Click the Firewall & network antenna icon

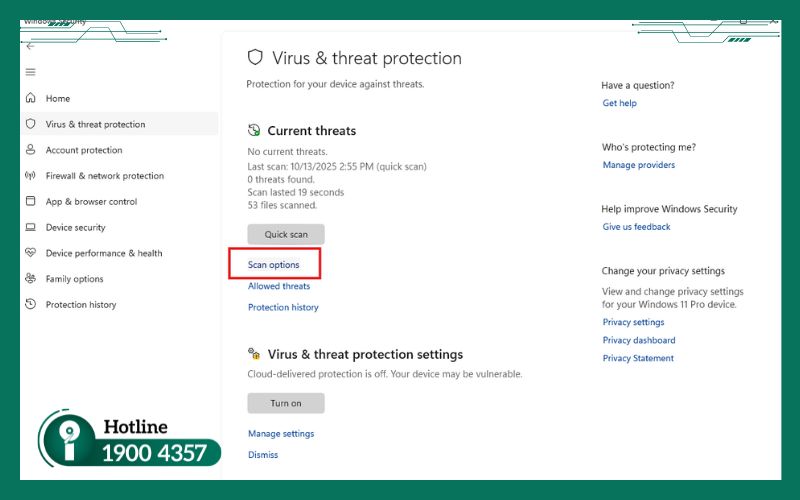tap(30, 176)
